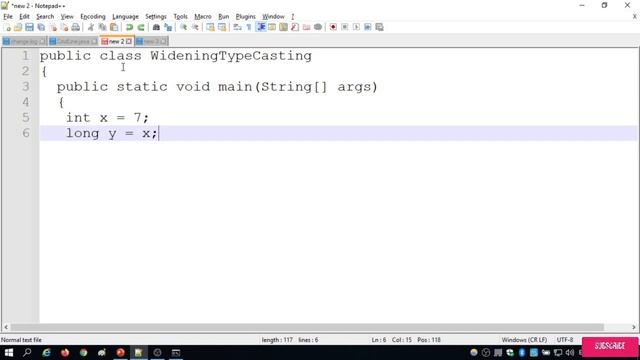This screenshot has width=640, height=360.
Task: Click the Print toolbar icon
Action: [76, 27]
